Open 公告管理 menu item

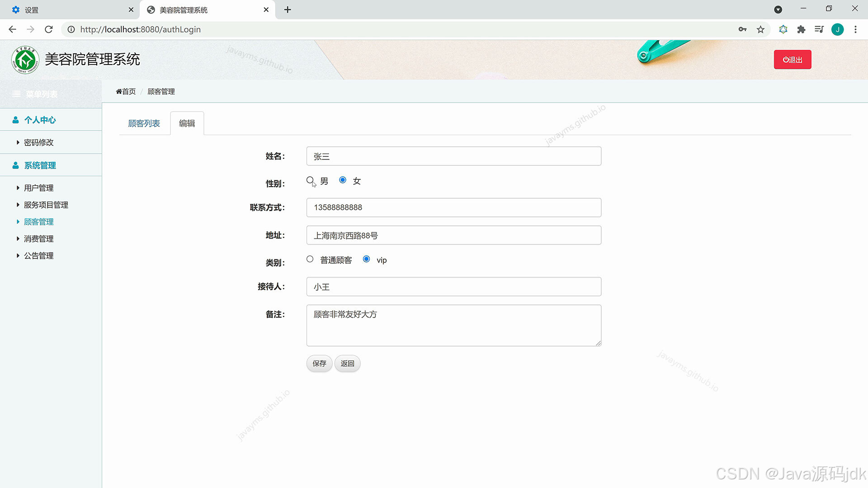[39, 256]
